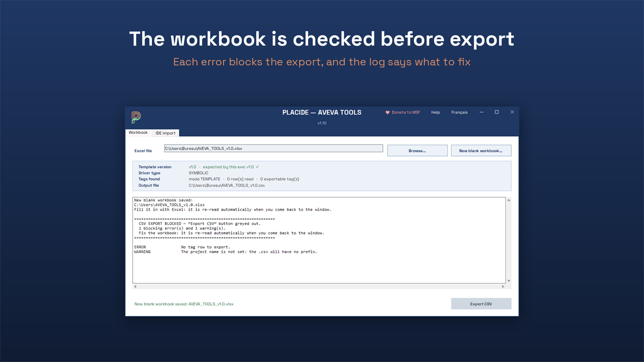Click the Excel file path field
This screenshot has width=644, height=362.
273,149
